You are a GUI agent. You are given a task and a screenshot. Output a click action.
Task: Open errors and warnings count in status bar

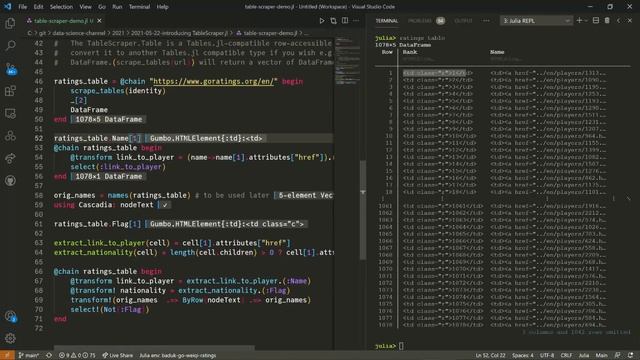point(77,355)
